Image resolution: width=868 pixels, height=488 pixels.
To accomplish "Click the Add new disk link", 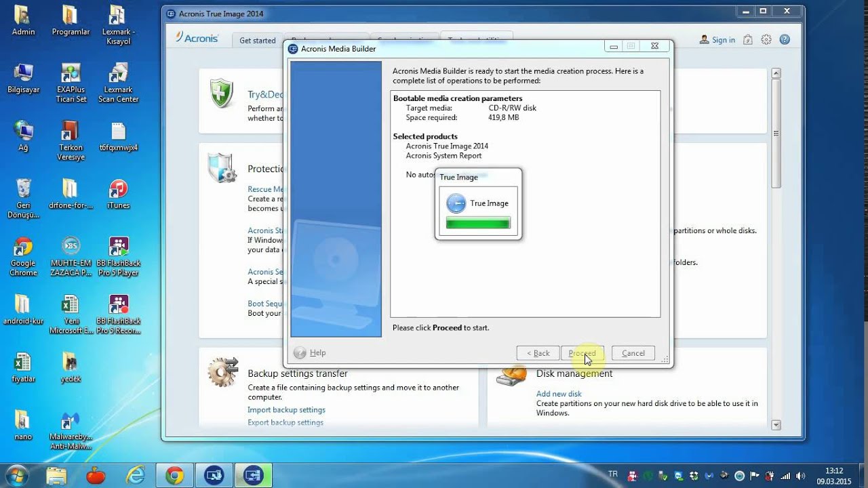I will 559,394.
